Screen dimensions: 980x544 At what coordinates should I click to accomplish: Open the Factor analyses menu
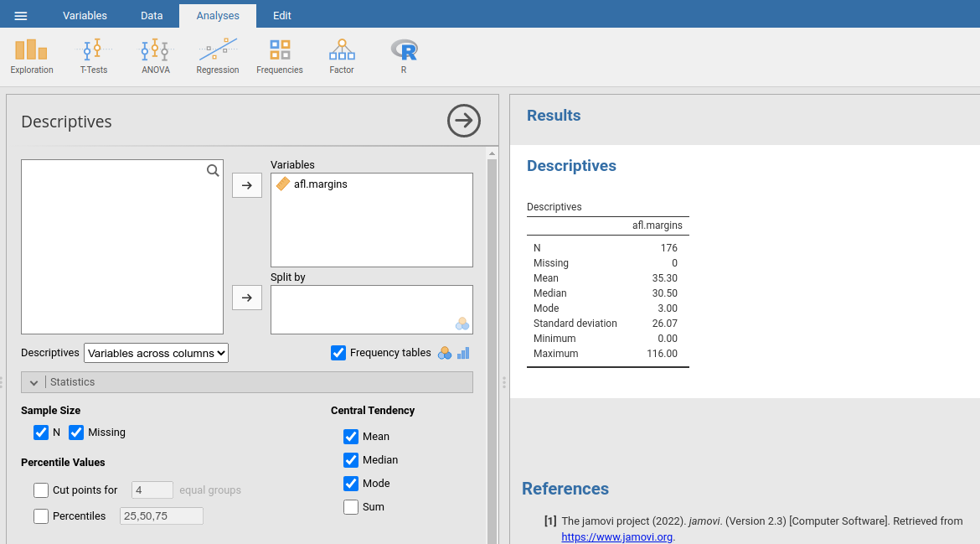[x=341, y=56]
